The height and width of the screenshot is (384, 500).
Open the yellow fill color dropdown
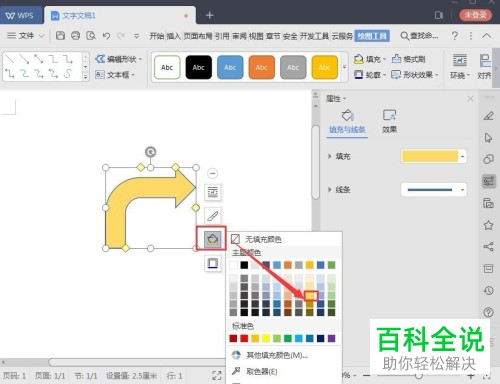pos(462,156)
